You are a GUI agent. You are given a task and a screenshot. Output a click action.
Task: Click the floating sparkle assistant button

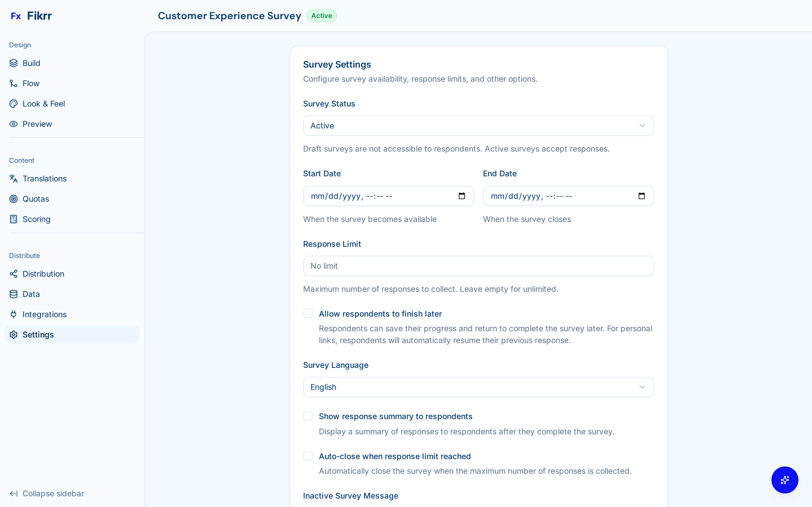click(x=784, y=480)
